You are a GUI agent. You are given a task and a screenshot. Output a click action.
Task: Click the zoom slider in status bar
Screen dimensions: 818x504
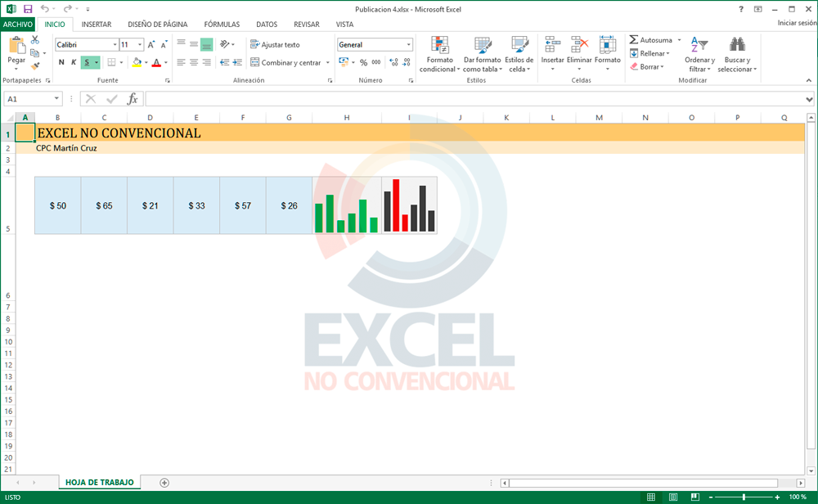pyautogui.click(x=744, y=497)
